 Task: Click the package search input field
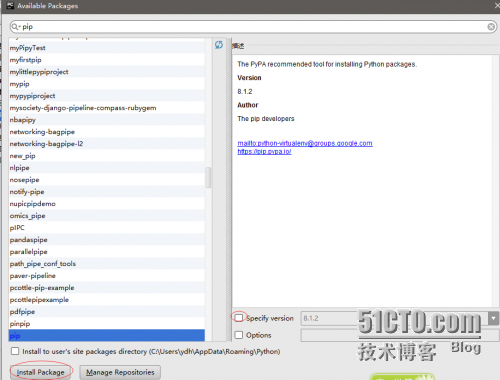coord(253,27)
